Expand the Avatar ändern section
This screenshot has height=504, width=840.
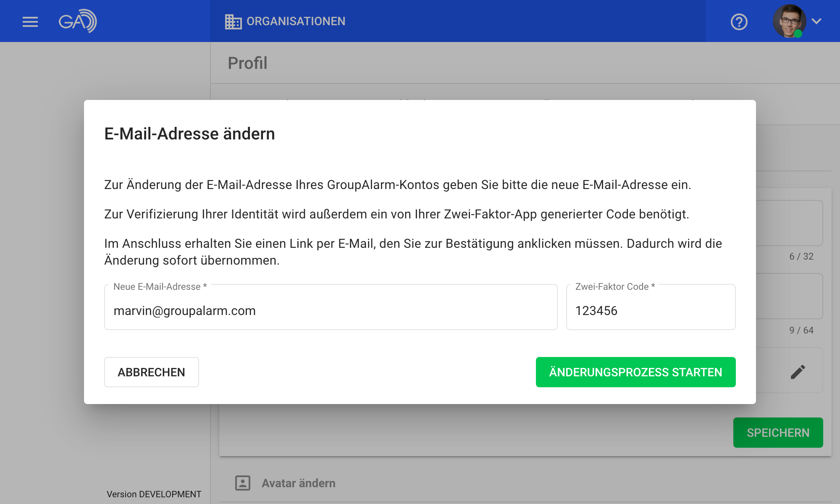click(x=298, y=483)
